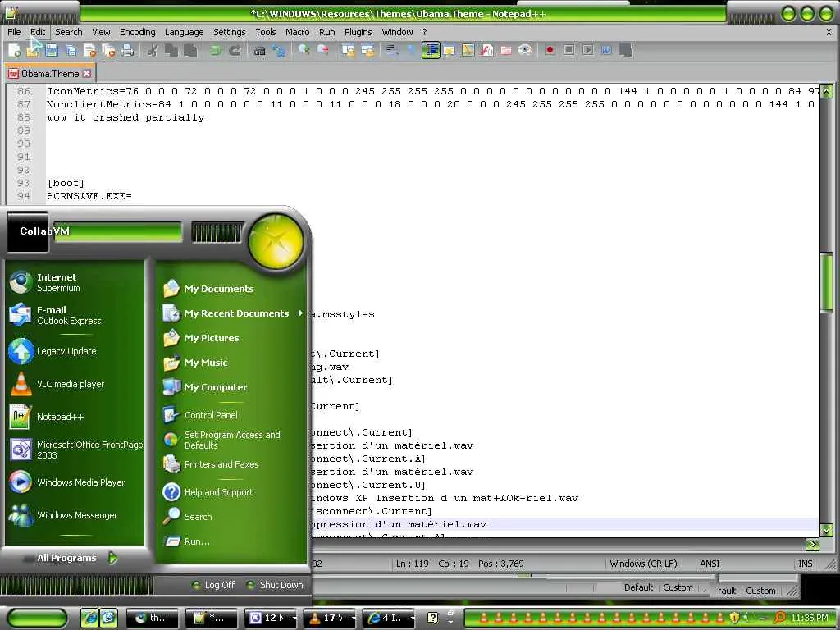The image size is (840, 630).
Task: Close the Obama.Theme tab
Action: (87, 73)
